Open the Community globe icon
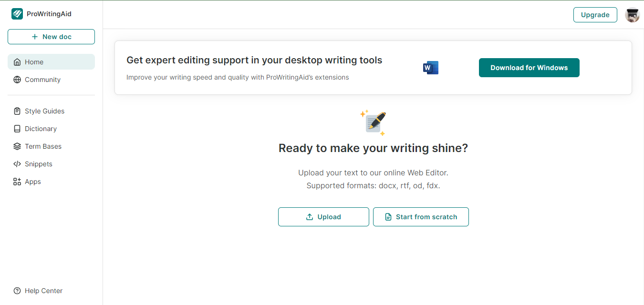 [17, 80]
